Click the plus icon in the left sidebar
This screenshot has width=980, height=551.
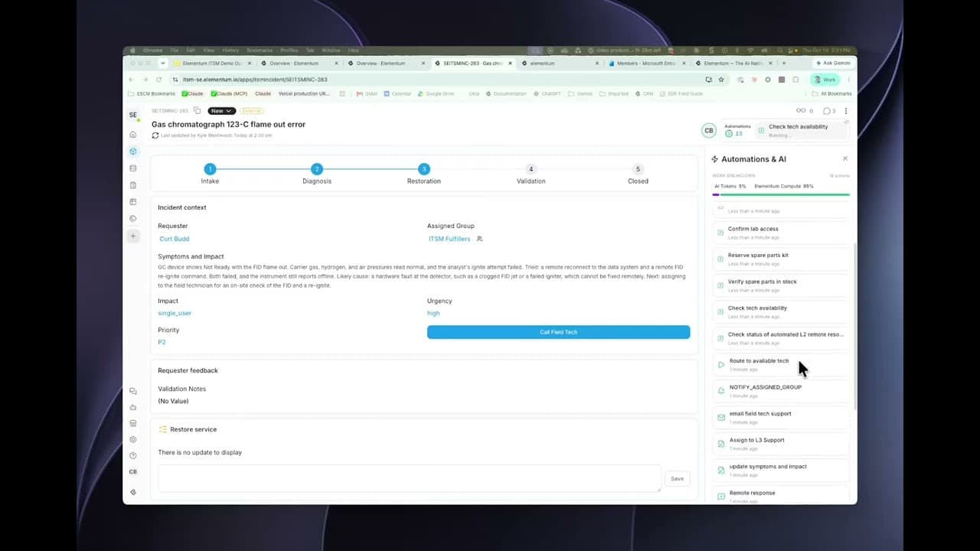(x=133, y=236)
